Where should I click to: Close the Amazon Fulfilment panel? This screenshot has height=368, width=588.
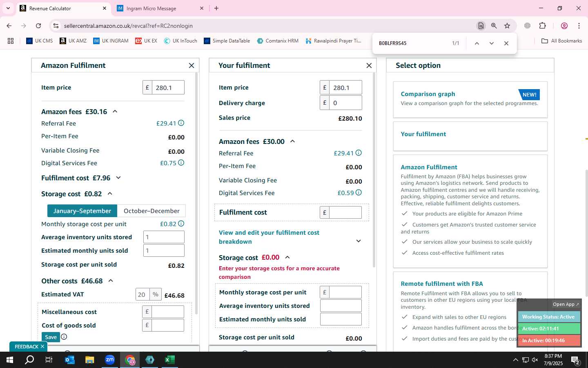(x=192, y=65)
